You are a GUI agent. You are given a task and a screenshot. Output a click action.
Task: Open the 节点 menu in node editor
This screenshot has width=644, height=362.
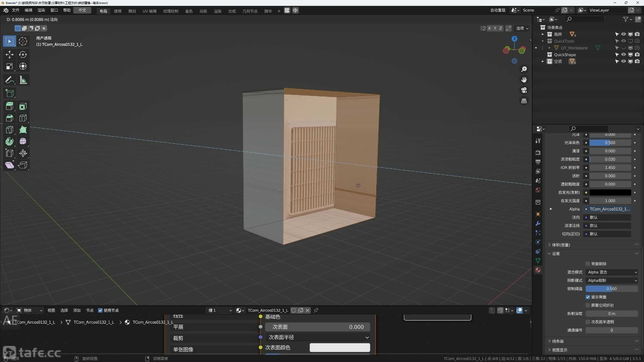coord(90,310)
